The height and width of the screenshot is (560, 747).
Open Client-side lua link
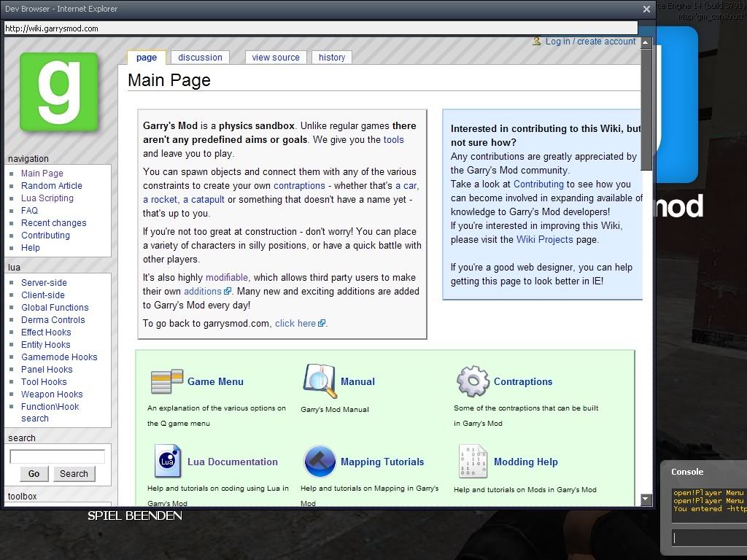point(43,295)
